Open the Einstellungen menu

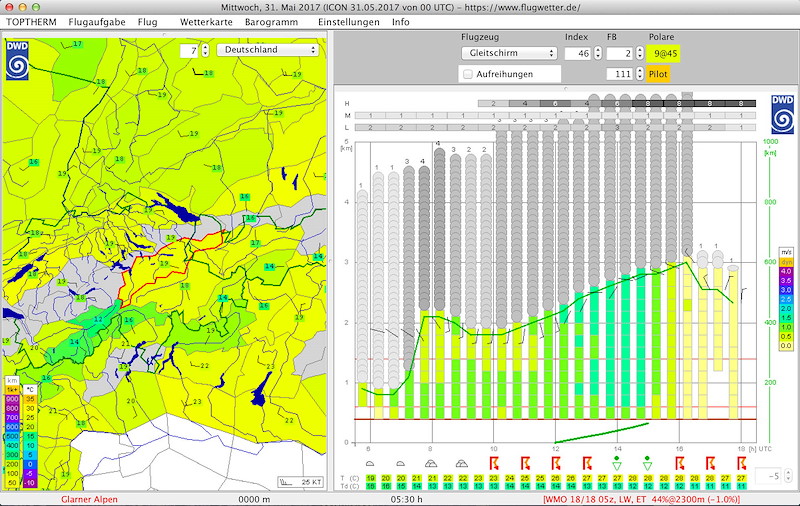(x=348, y=22)
